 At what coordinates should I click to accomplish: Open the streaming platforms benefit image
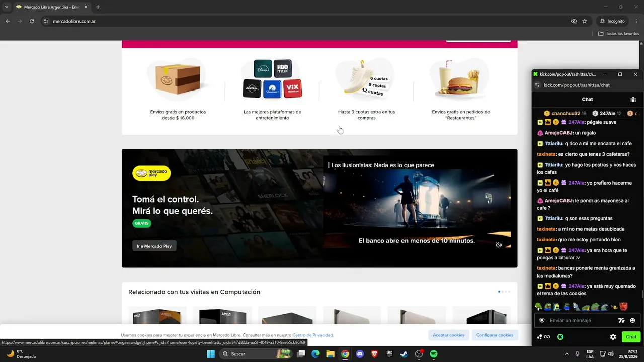(272, 78)
